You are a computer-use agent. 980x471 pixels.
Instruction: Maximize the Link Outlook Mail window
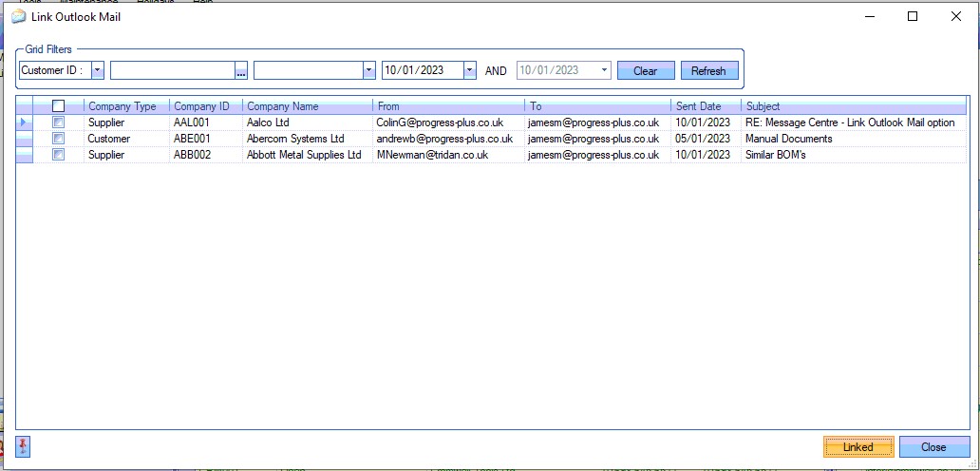click(x=913, y=16)
